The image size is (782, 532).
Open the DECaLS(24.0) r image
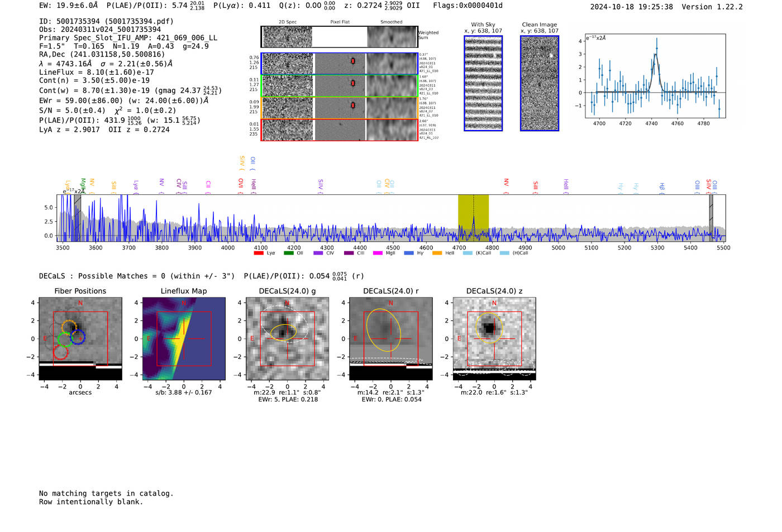[x=391, y=339]
